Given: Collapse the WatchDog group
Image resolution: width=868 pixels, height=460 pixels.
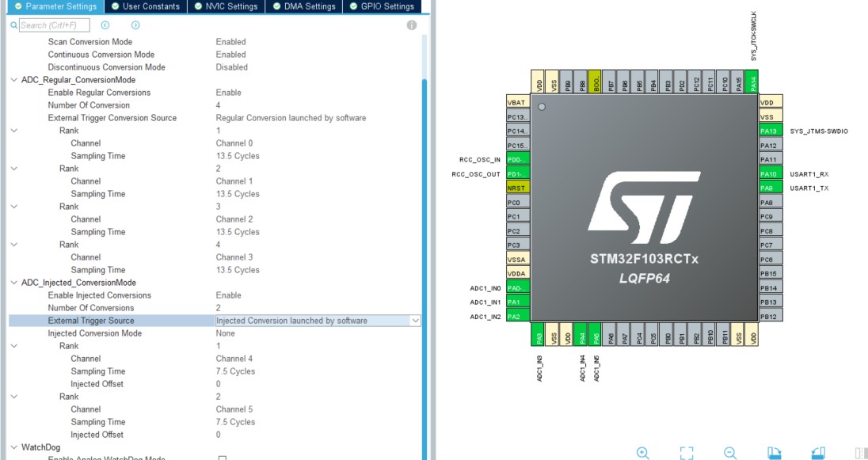Looking at the screenshot, I should tap(13, 447).
